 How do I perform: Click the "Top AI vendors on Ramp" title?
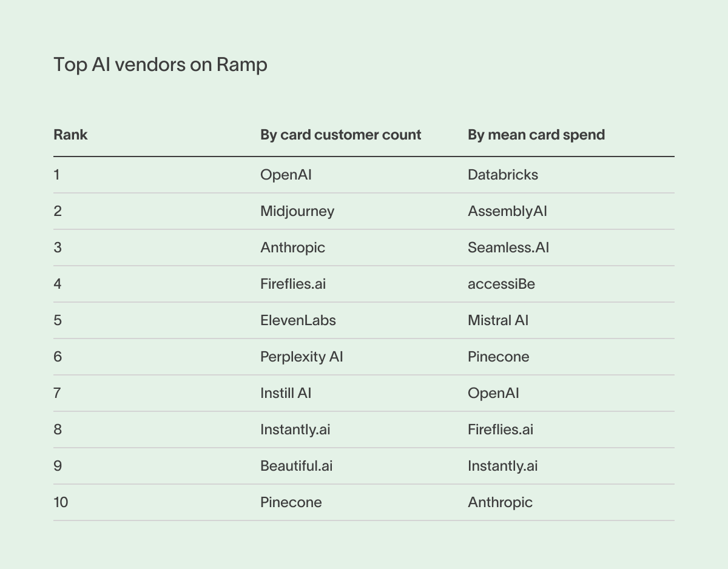coord(160,64)
